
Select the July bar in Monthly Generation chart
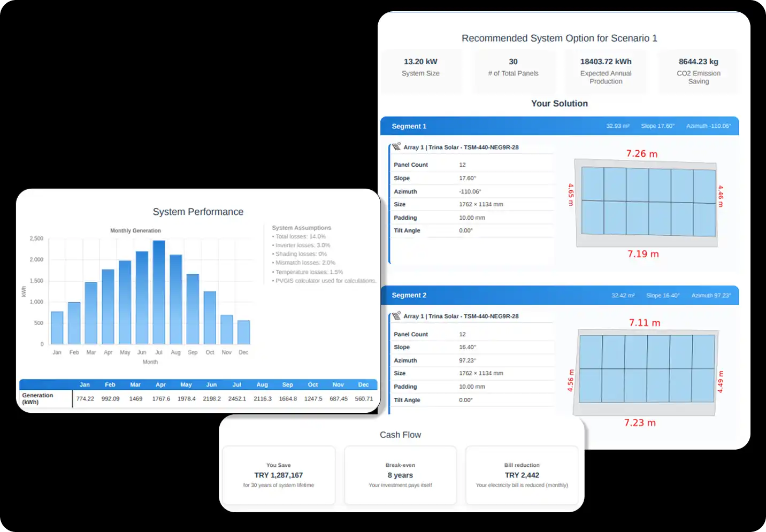pos(159,292)
